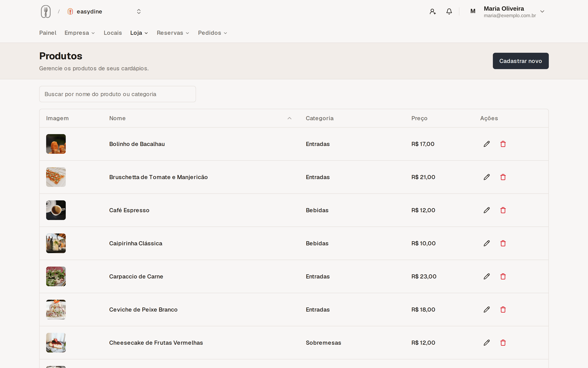This screenshot has width=588, height=368.
Task: Select Cheesecake de Frutas Vermelhas name
Action: [156, 342]
